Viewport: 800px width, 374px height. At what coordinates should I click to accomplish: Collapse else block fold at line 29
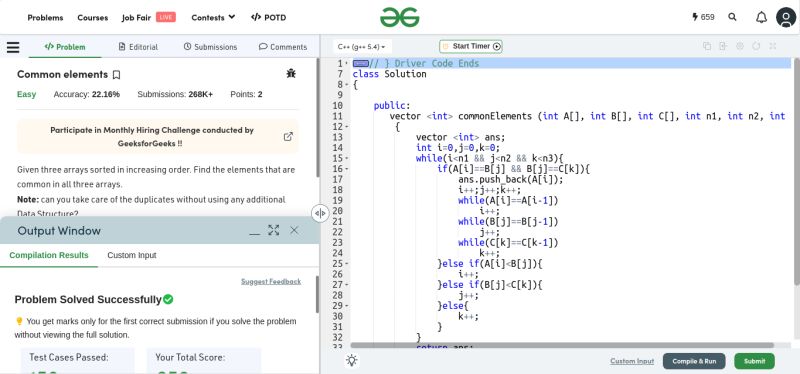(347, 306)
